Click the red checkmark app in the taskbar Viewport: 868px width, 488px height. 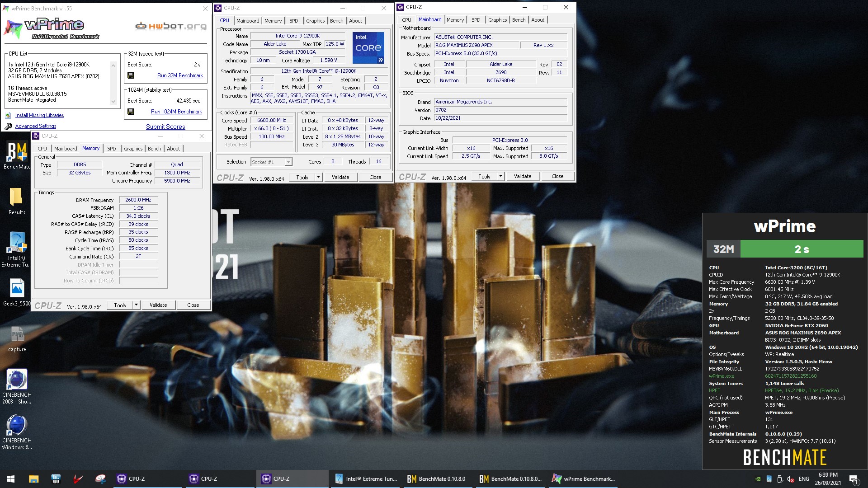pos(78,479)
